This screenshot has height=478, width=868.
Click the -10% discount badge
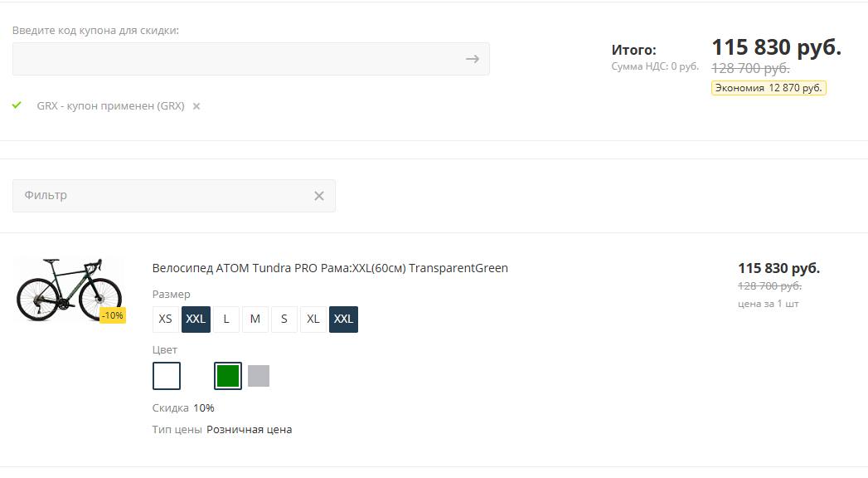[x=113, y=315]
